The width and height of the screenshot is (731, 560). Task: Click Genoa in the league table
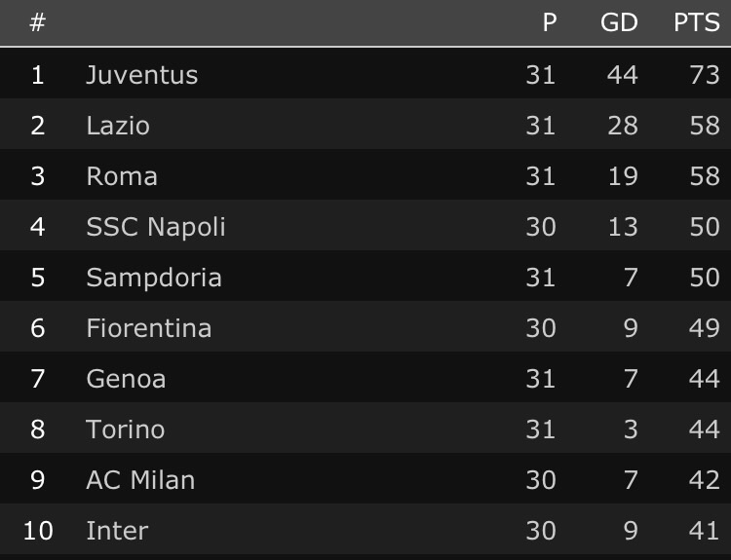(126, 379)
